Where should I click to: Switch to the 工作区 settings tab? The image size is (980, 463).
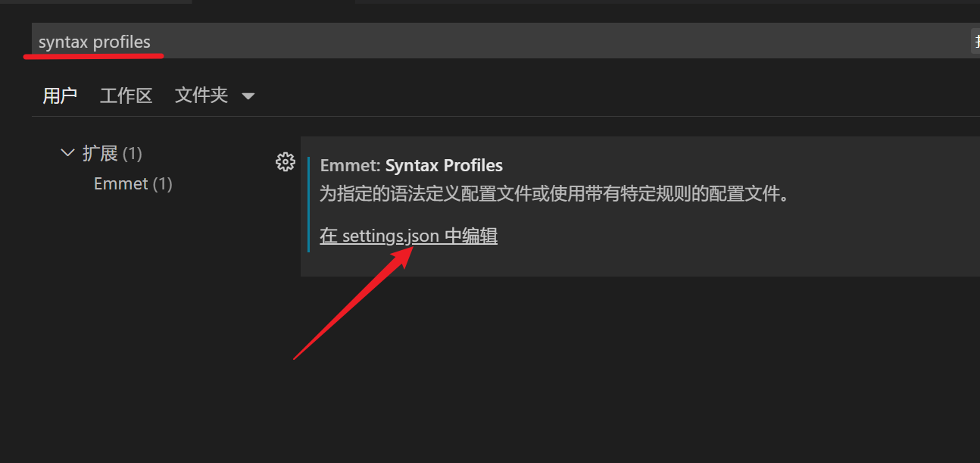(x=126, y=95)
